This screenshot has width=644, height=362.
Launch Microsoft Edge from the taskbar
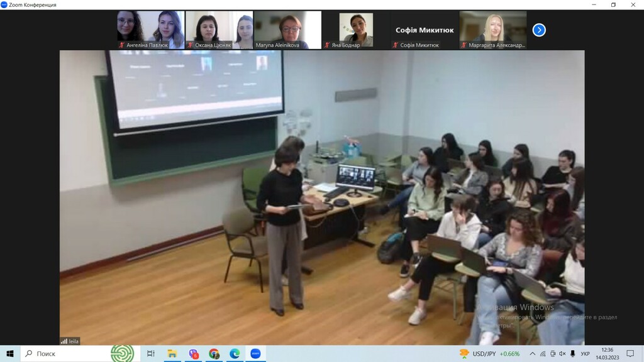click(x=235, y=354)
